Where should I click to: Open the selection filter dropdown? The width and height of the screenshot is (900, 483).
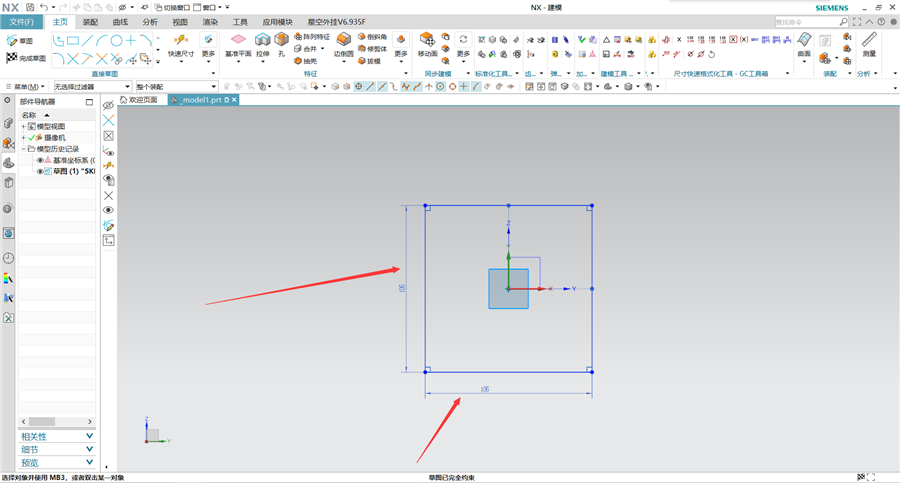[x=92, y=86]
